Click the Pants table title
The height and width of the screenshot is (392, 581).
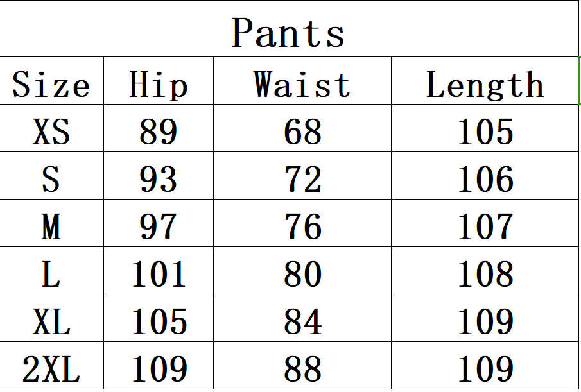point(288,33)
